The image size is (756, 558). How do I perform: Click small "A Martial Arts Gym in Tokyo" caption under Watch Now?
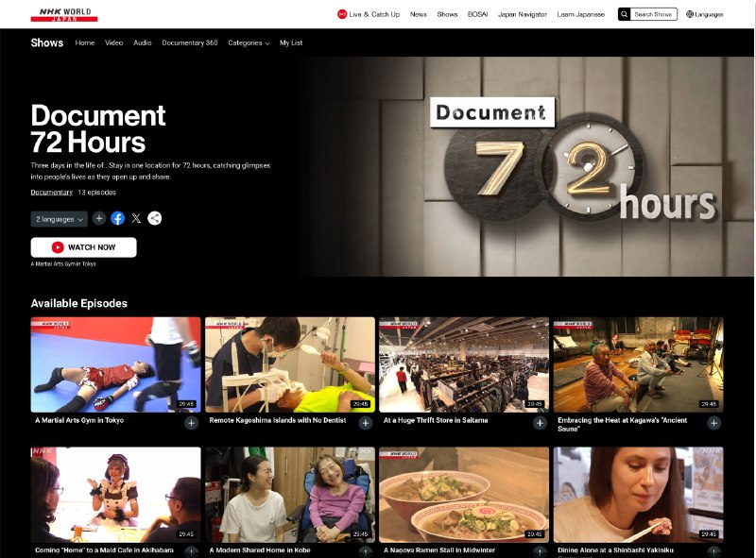63,264
